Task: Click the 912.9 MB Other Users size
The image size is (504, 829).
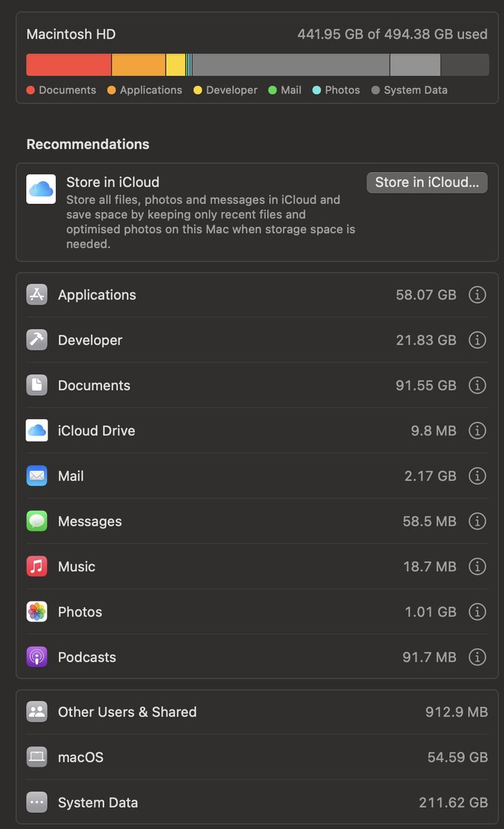Action: click(x=456, y=712)
